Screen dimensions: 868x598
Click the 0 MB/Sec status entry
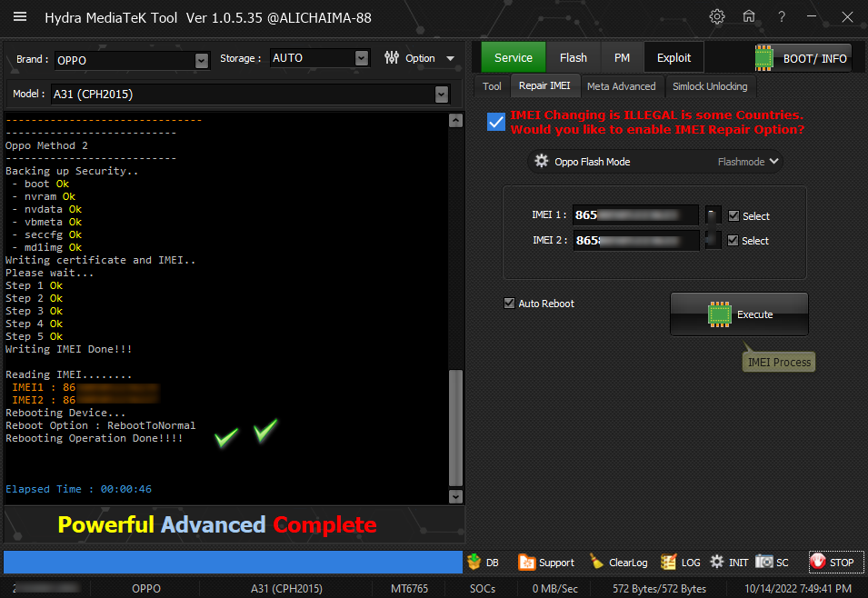tap(554, 589)
